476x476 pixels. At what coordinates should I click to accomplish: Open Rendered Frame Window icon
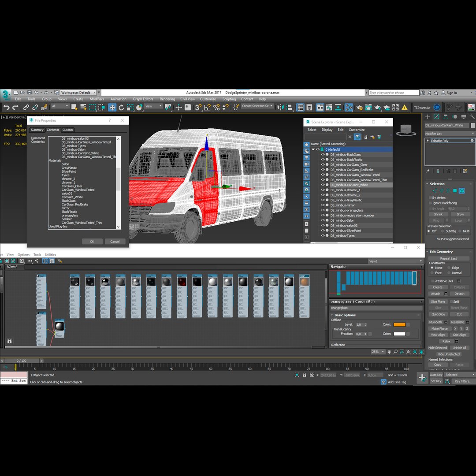tap(368, 107)
